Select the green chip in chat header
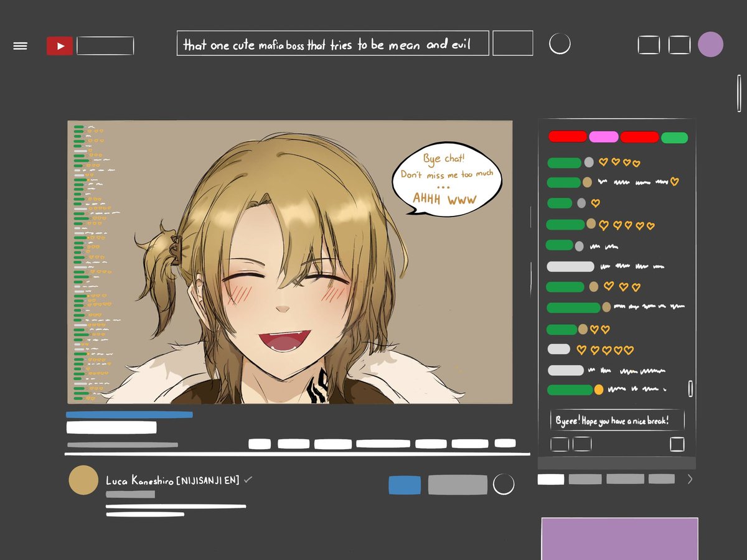 click(x=674, y=138)
